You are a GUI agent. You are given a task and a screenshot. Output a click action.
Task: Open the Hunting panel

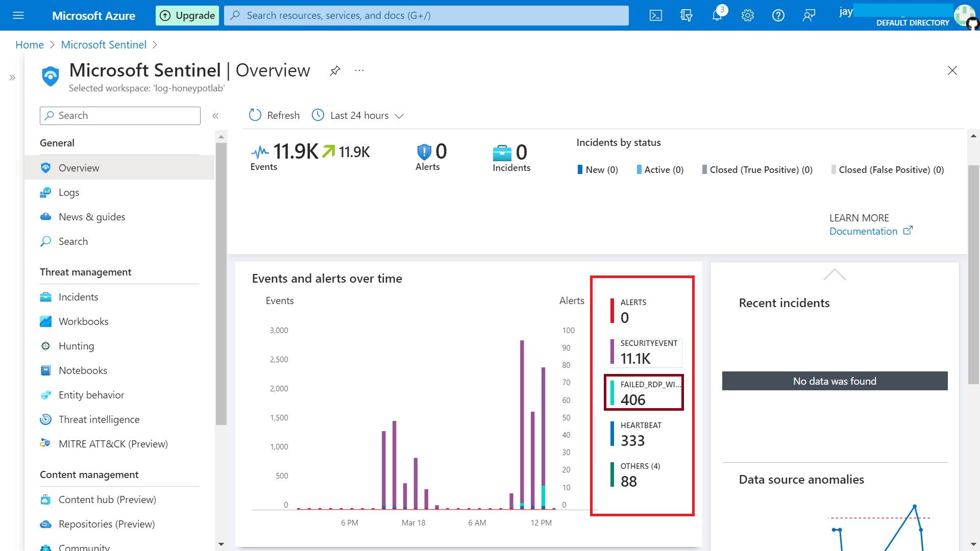tap(76, 345)
